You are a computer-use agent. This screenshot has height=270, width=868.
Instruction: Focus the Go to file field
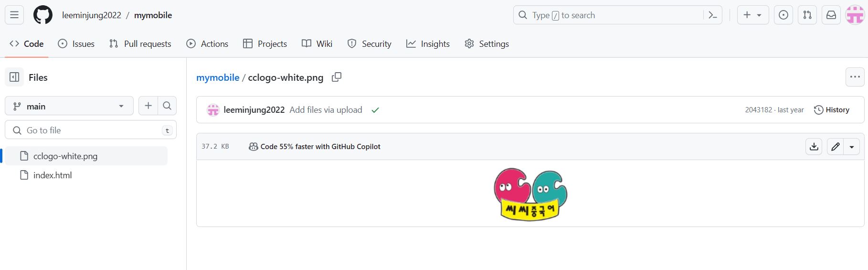91,130
